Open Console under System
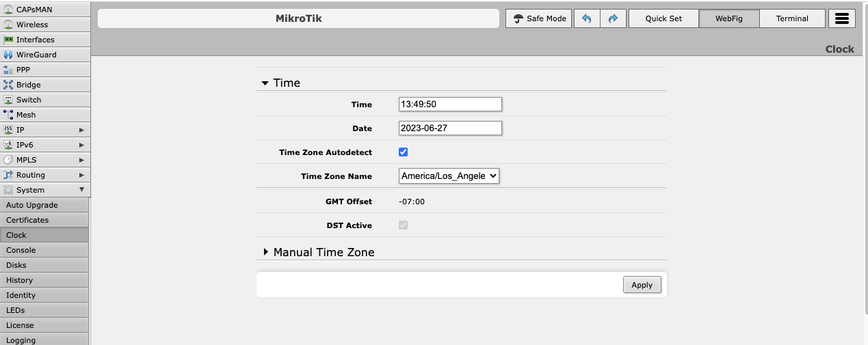Screen dimensions: 868x345 pos(44,250)
